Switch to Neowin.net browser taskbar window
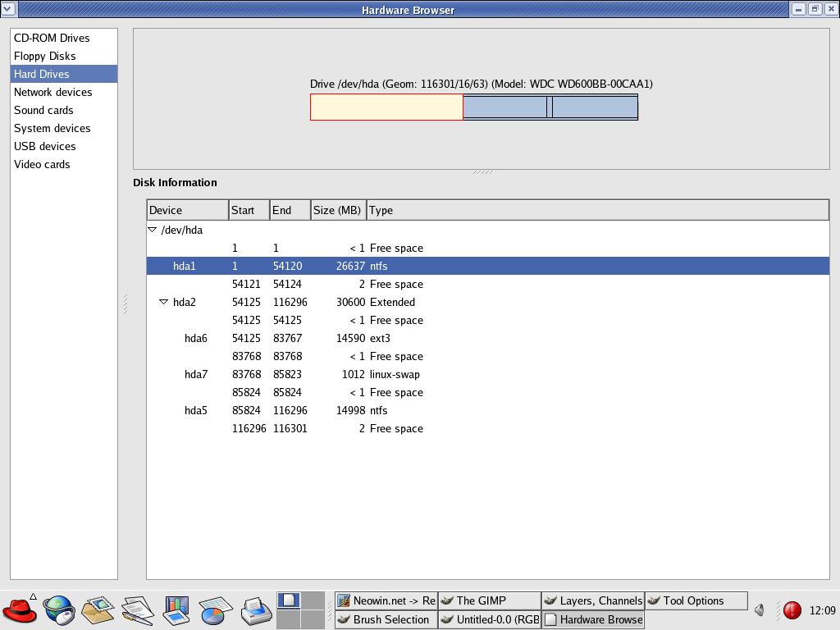 (386, 600)
